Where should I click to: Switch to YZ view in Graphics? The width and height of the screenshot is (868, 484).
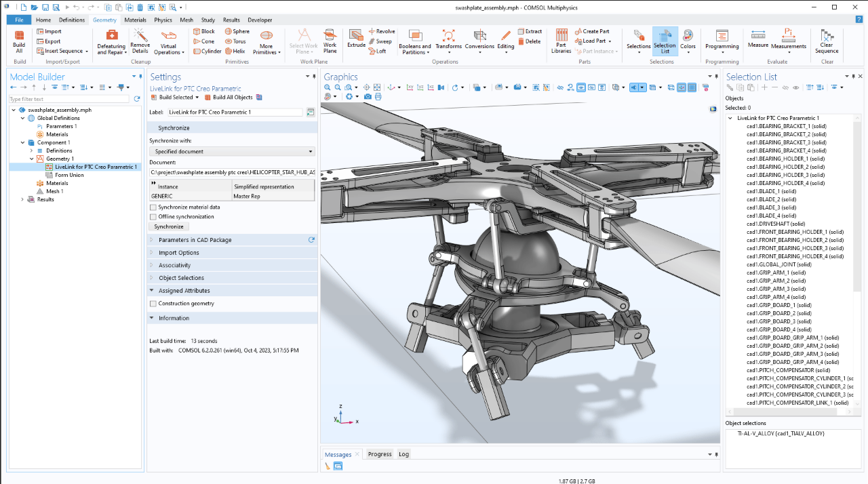point(420,87)
